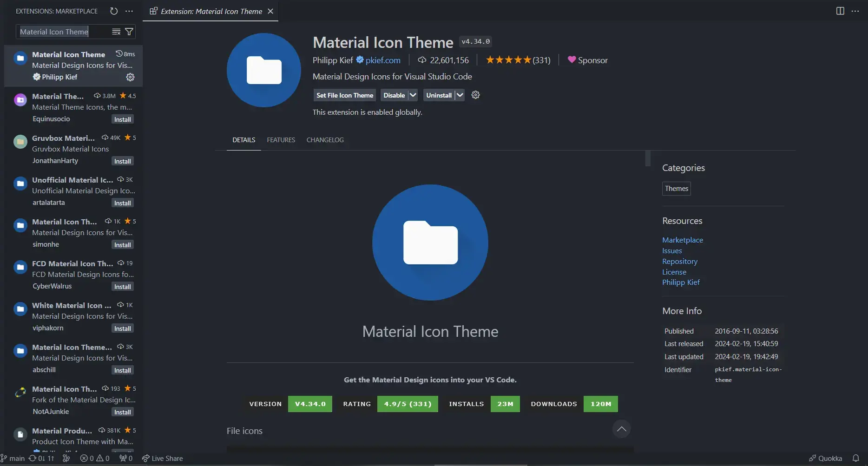Click the RATING 4.9/5 badge
This screenshot has width=868, height=466.
point(387,404)
